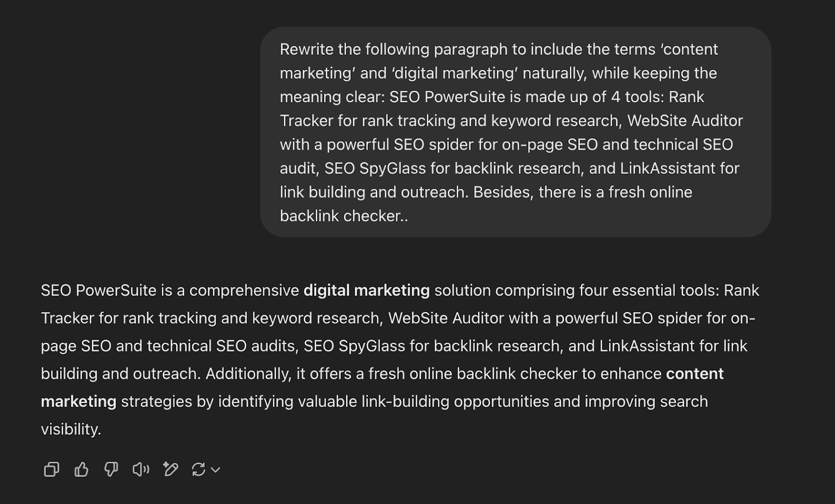Copy the assistant response
Screen dimensions: 835x504
click(x=51, y=470)
